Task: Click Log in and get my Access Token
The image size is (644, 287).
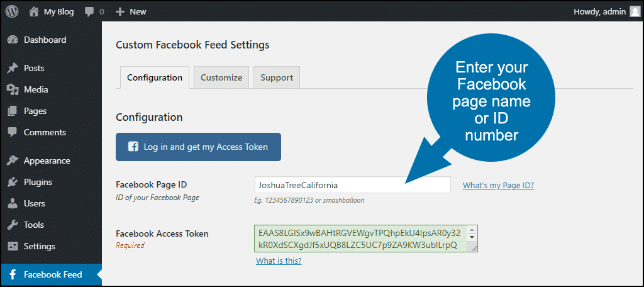Action: point(198,147)
